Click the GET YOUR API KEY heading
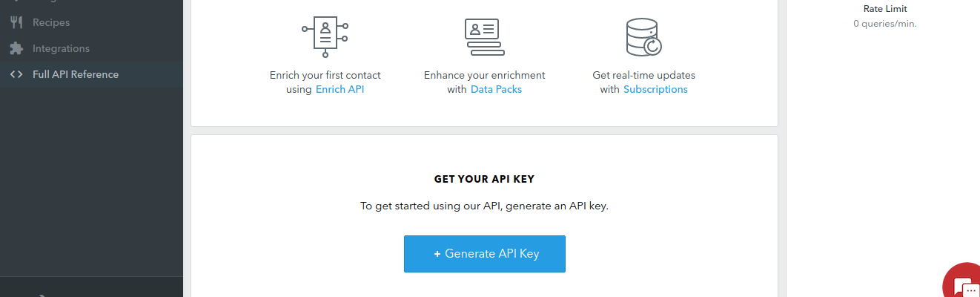Screen dimensions: 980x297 pos(484,180)
